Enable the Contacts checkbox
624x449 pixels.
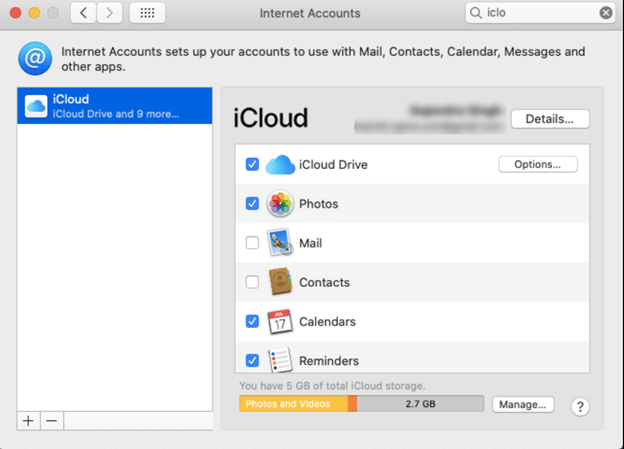pos(252,282)
